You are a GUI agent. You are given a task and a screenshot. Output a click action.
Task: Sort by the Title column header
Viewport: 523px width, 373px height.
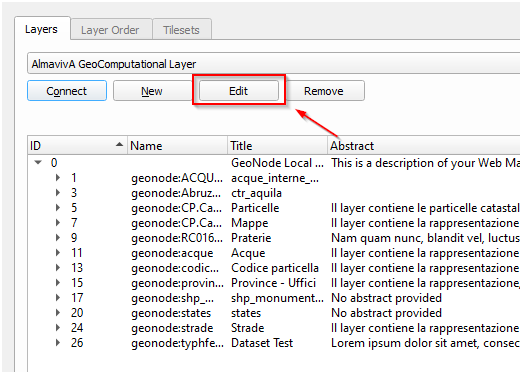278,145
